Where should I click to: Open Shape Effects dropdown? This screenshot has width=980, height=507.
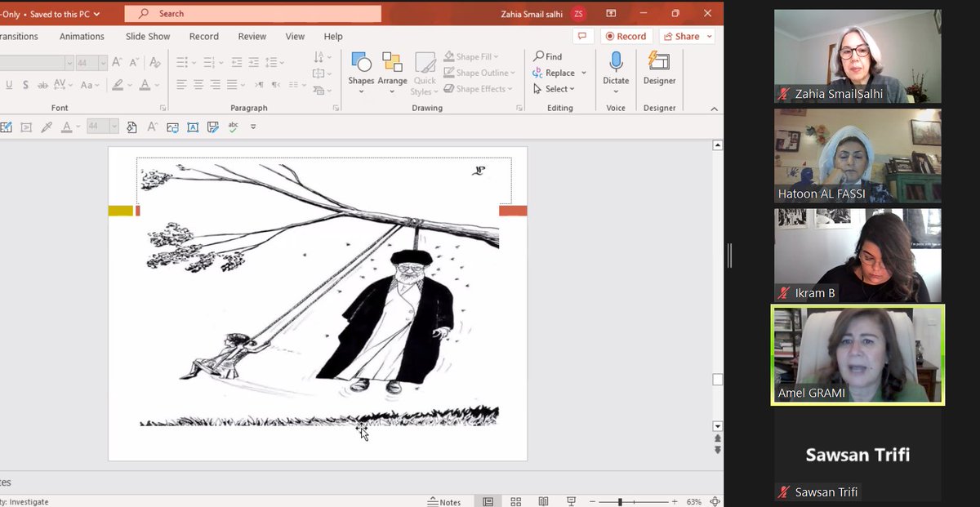(479, 89)
